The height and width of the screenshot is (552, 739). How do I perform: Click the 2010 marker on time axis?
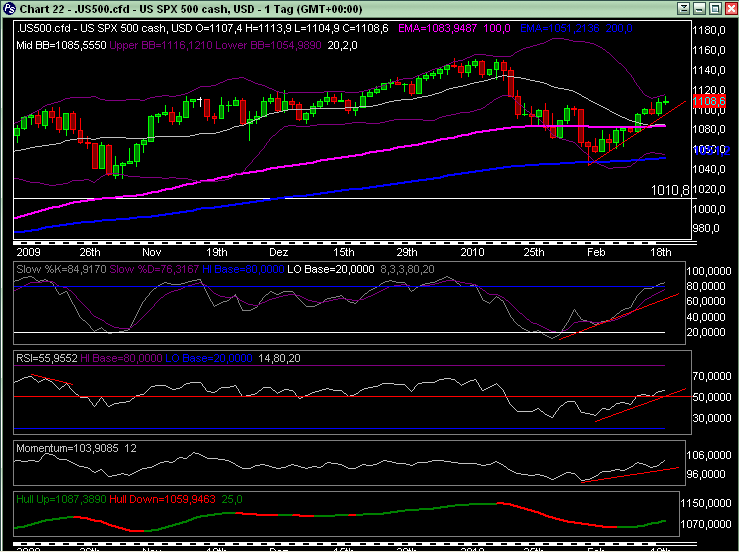[x=472, y=252]
